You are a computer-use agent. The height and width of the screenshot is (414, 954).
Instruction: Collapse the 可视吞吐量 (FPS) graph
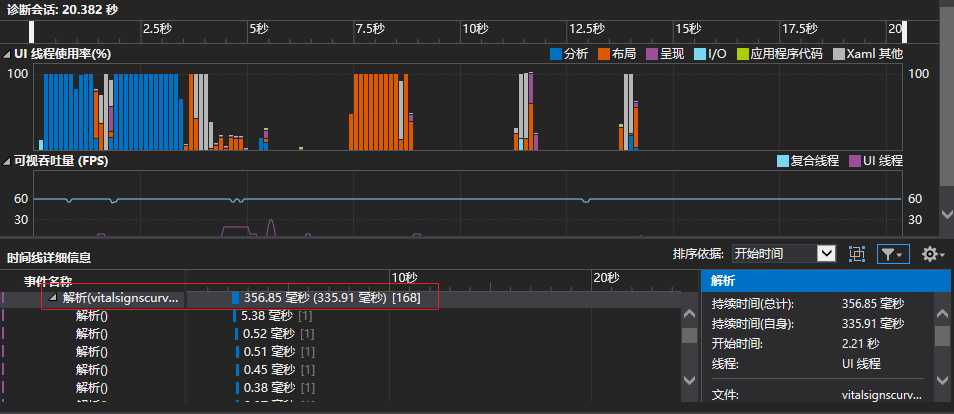point(7,161)
